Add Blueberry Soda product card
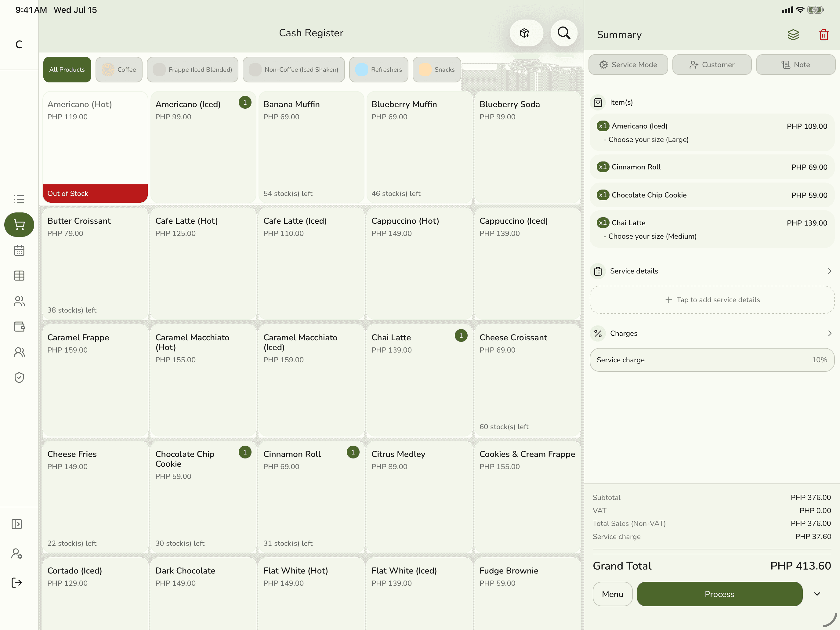 click(527, 147)
